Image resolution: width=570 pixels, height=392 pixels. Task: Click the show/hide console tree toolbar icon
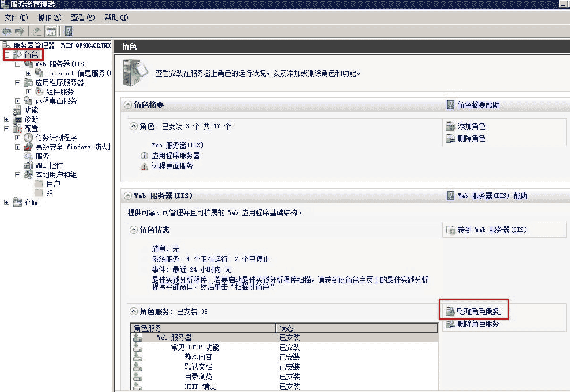51,31
